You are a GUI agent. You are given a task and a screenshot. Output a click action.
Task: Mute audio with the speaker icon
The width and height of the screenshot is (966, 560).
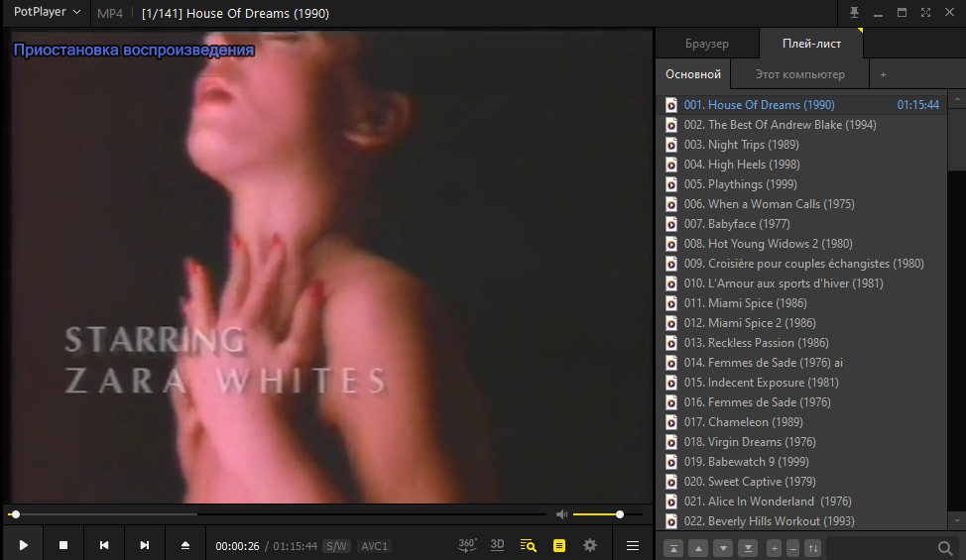click(x=561, y=514)
